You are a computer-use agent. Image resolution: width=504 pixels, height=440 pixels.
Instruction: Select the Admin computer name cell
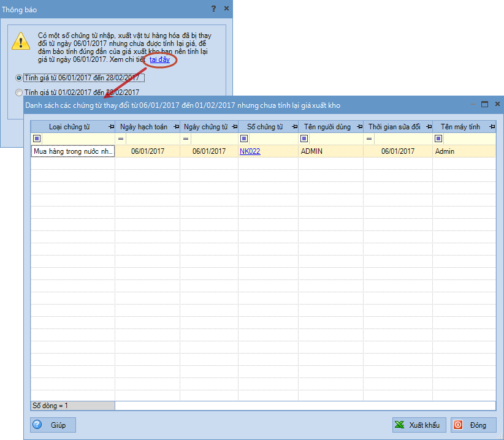(x=464, y=151)
